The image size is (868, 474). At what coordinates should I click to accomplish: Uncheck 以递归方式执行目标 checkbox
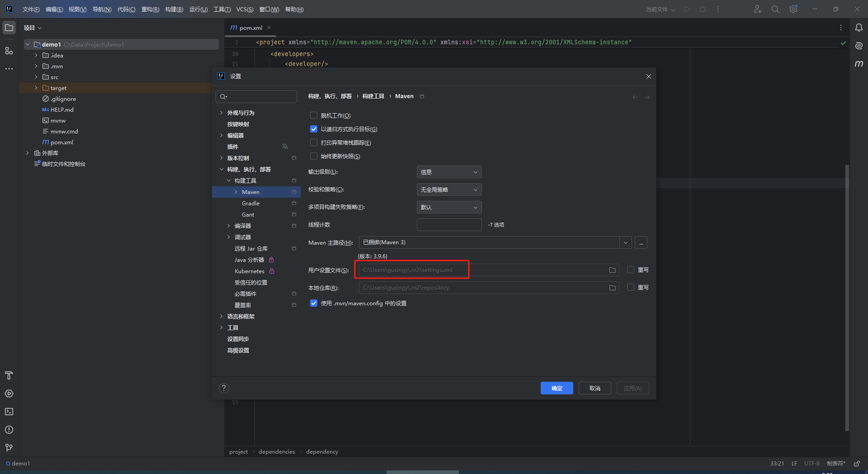(x=314, y=129)
